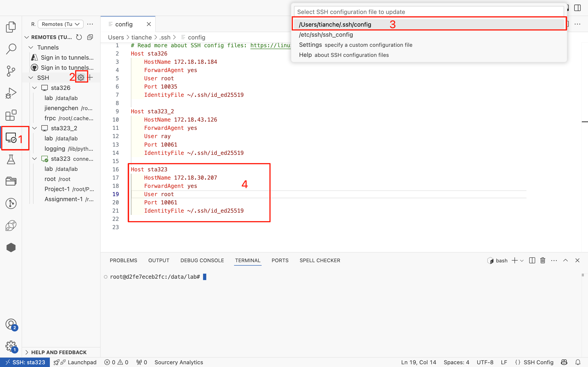Image resolution: width=588 pixels, height=367 pixels.
Task: Open Run and Debug view
Action: (x=11, y=93)
